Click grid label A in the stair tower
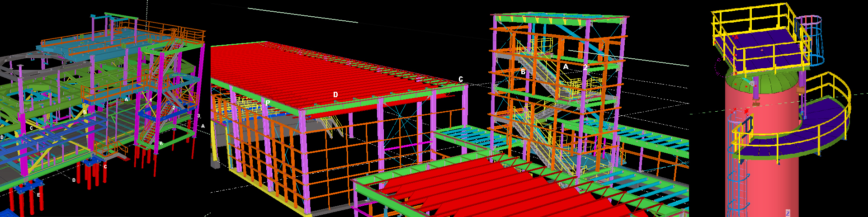The height and width of the screenshot is (217, 868). click(x=566, y=66)
